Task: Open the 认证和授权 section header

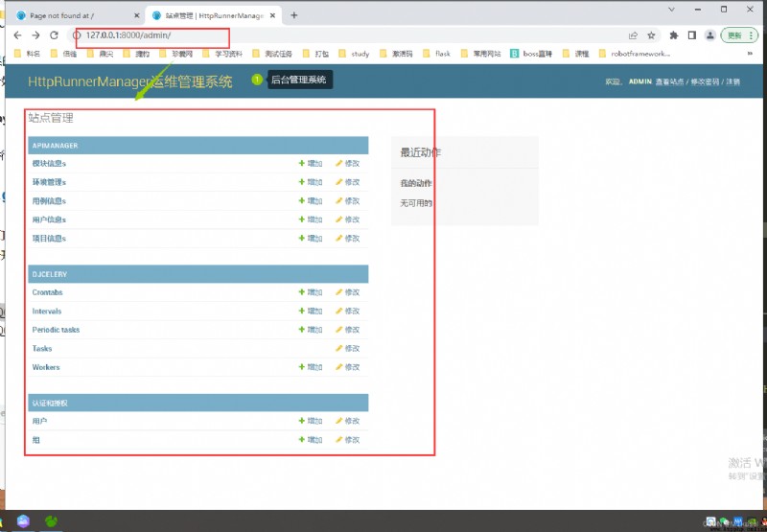Action: coord(50,404)
